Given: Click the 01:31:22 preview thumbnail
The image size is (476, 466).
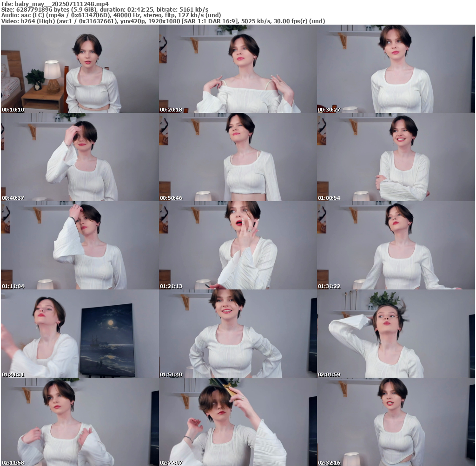Looking at the screenshot, I should 396,245.
